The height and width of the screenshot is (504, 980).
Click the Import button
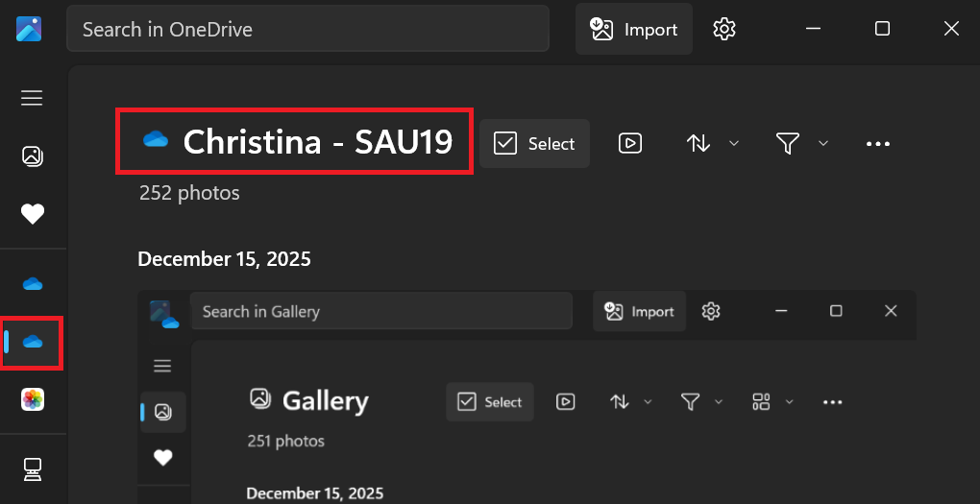pyautogui.click(x=634, y=30)
